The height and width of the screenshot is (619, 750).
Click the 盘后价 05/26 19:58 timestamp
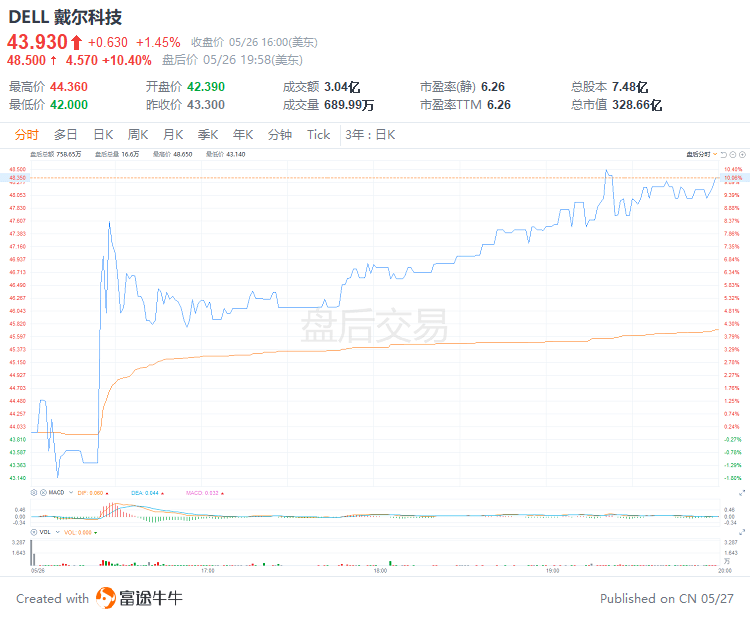pos(232,60)
